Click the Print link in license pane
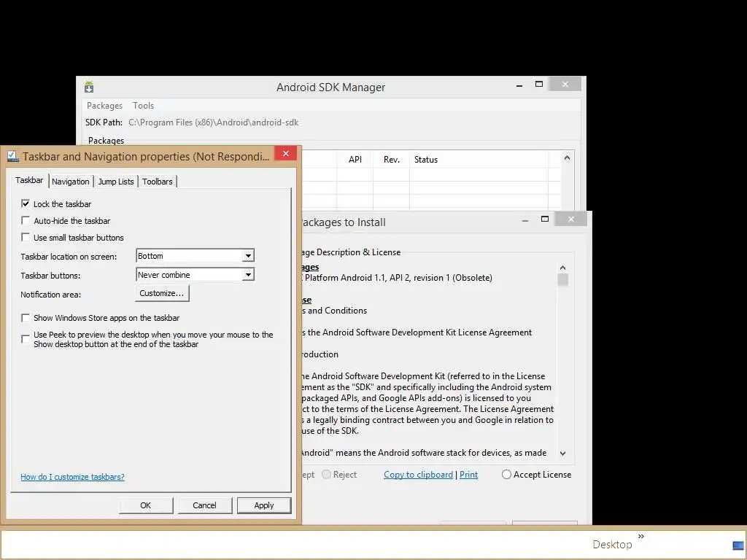 point(469,475)
